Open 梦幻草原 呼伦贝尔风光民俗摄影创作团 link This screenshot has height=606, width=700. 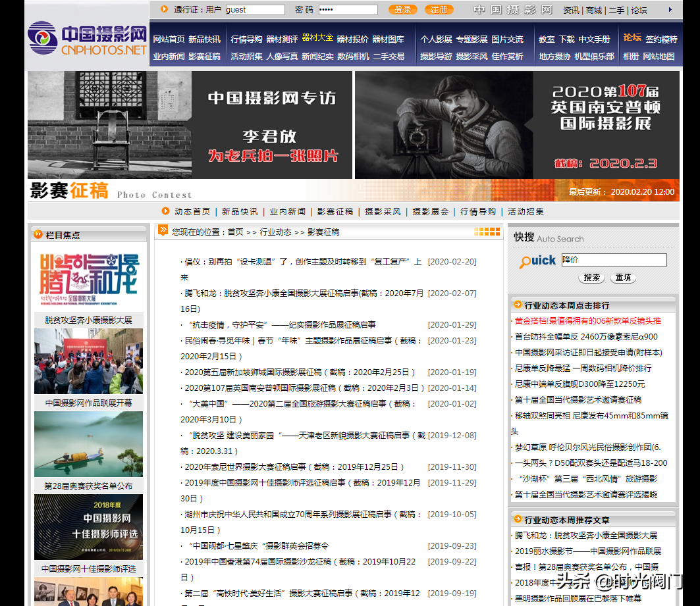[587, 447]
